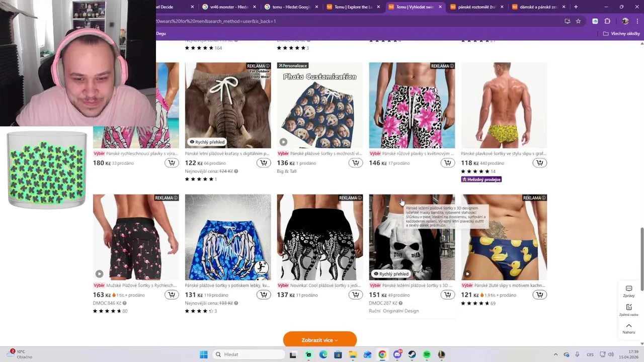The width and height of the screenshot is (644, 362).
Task: Open a new browser tab
Action: pyautogui.click(x=576, y=7)
